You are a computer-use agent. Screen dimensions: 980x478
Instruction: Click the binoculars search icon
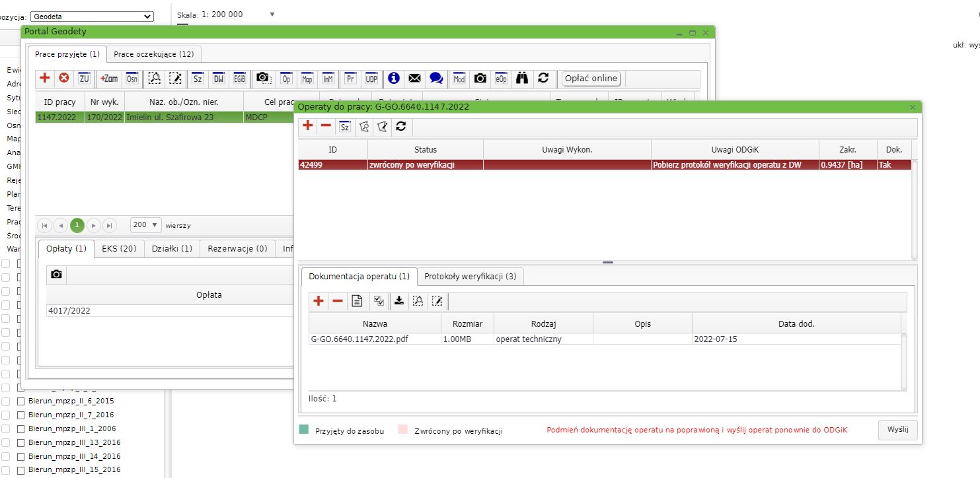pyautogui.click(x=522, y=79)
